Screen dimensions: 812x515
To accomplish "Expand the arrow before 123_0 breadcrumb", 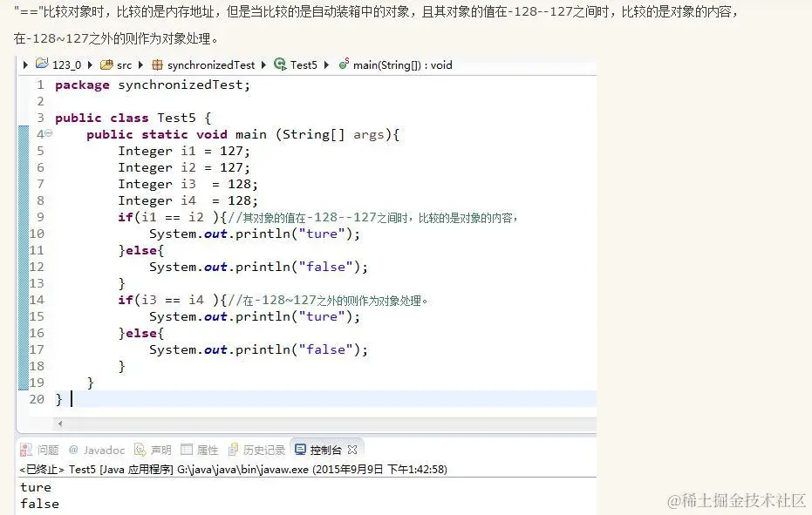I will 25,64.
